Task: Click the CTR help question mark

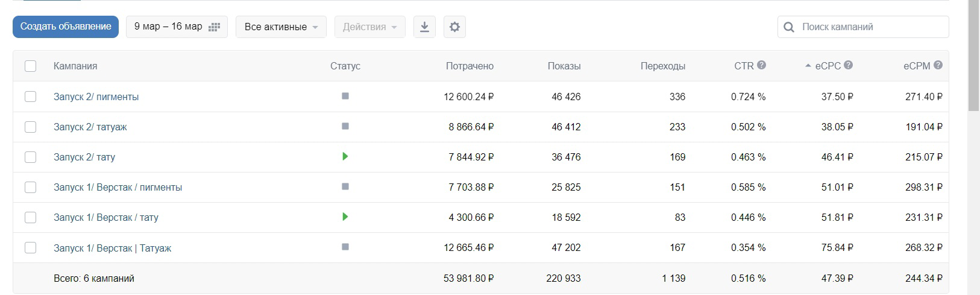Action: click(x=761, y=65)
